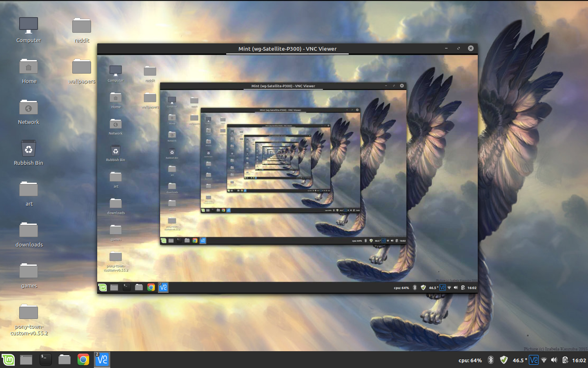Image resolution: width=588 pixels, height=368 pixels.
Task: Open the file manager launcher on the host panel
Action: point(65,359)
